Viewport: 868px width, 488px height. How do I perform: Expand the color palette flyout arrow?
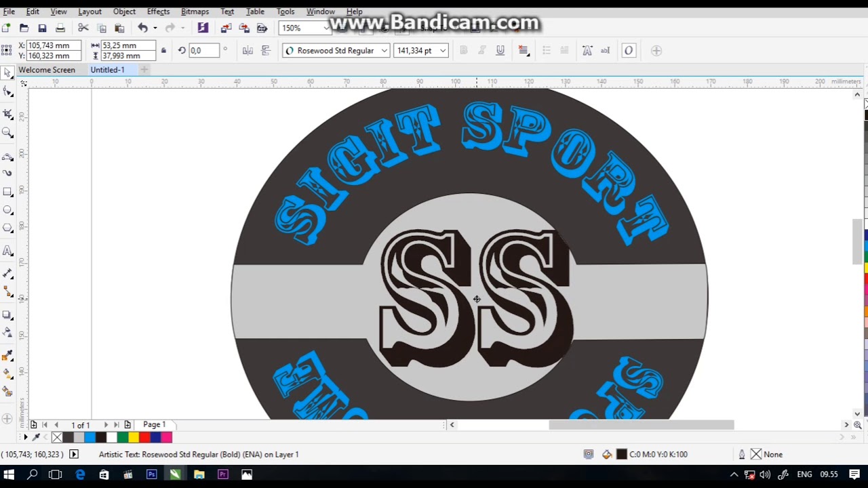click(26, 438)
